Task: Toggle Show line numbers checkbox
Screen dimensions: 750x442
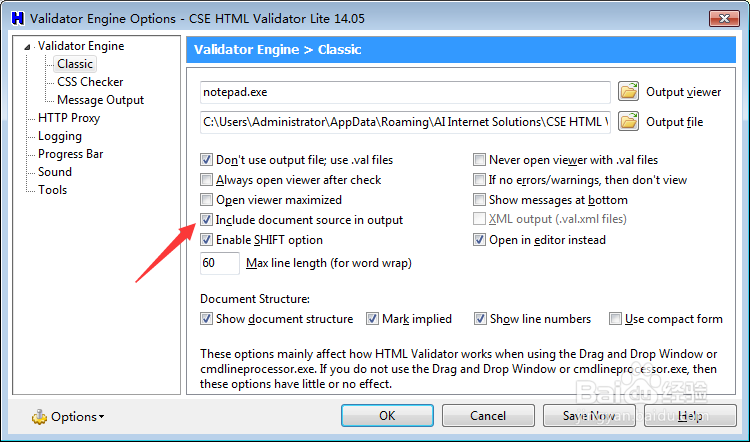Action: coord(480,319)
